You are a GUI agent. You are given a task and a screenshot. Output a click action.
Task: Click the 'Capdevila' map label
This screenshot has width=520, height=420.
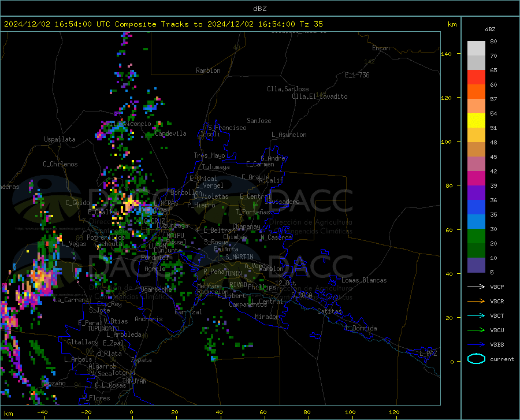pos(170,133)
